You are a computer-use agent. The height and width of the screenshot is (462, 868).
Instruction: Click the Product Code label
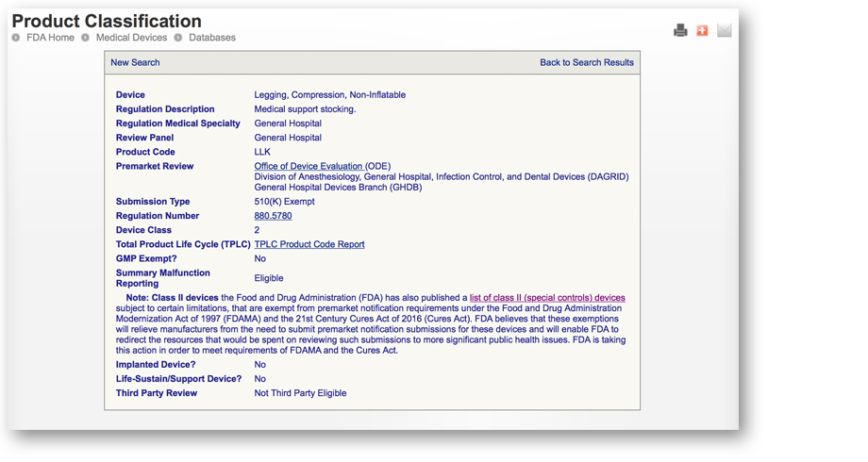click(x=145, y=152)
